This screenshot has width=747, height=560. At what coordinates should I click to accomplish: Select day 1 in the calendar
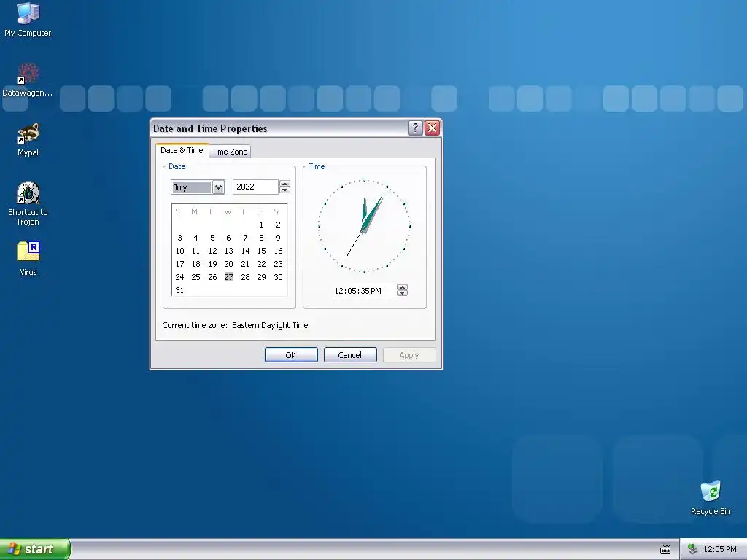click(x=261, y=225)
